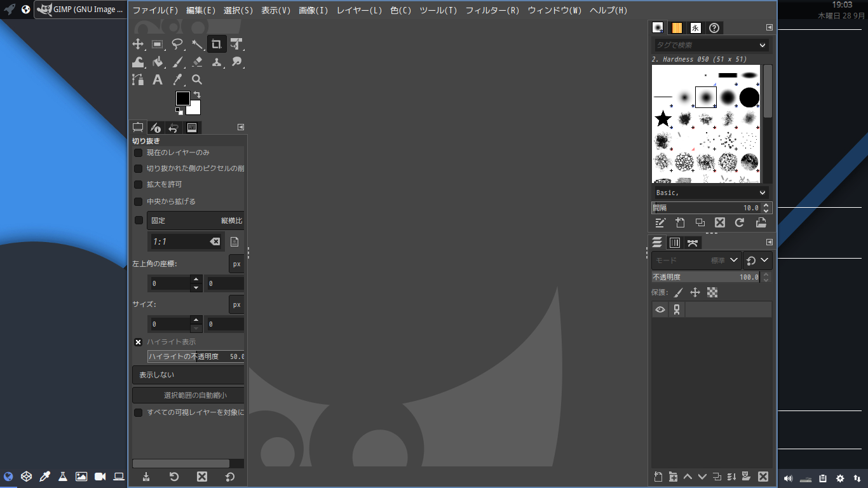Increase the first サイズ value
Screen dimensions: 868x488
[196, 320]
